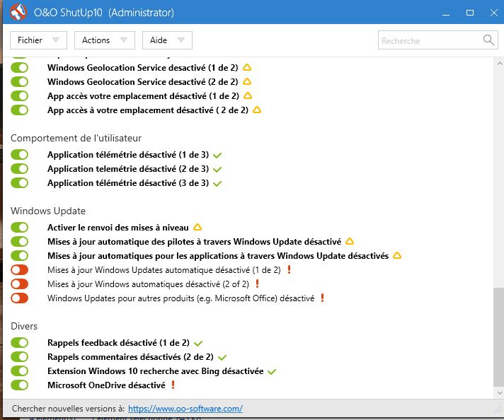Select the Windows Update section heading
The width and height of the screenshot is (504, 420).
click(48, 211)
